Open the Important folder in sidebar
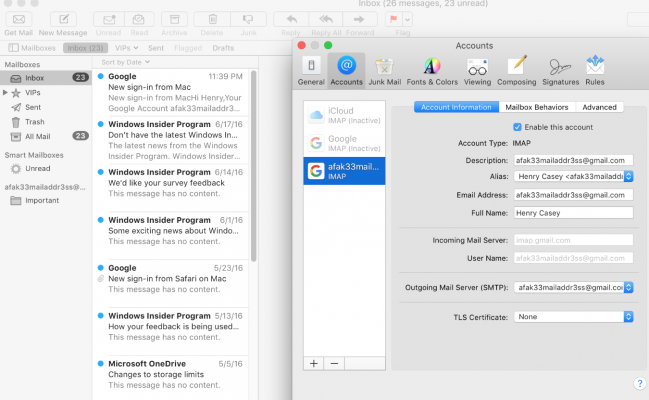 pyautogui.click(x=46, y=200)
